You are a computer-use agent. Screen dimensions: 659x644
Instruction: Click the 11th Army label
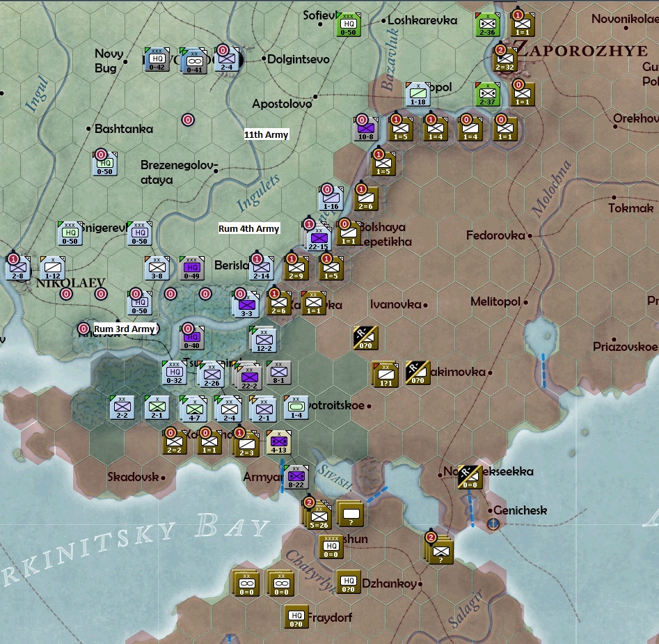coord(266,134)
